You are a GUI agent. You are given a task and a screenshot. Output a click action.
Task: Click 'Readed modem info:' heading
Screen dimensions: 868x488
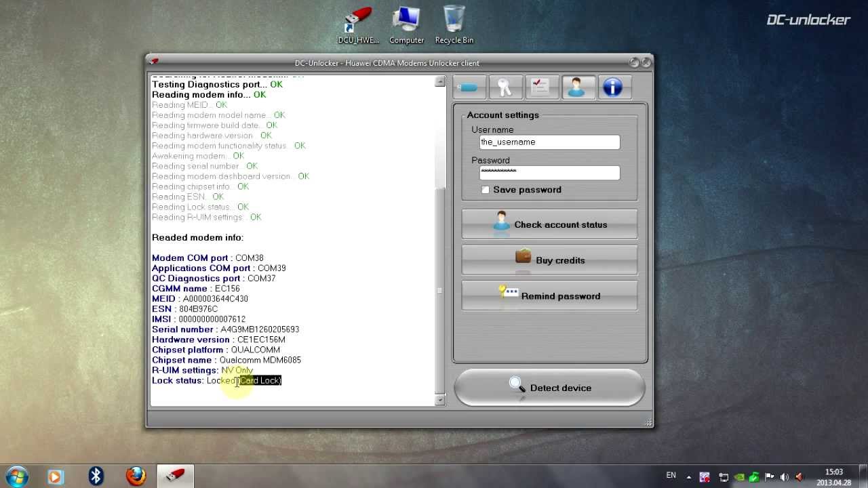(x=197, y=238)
